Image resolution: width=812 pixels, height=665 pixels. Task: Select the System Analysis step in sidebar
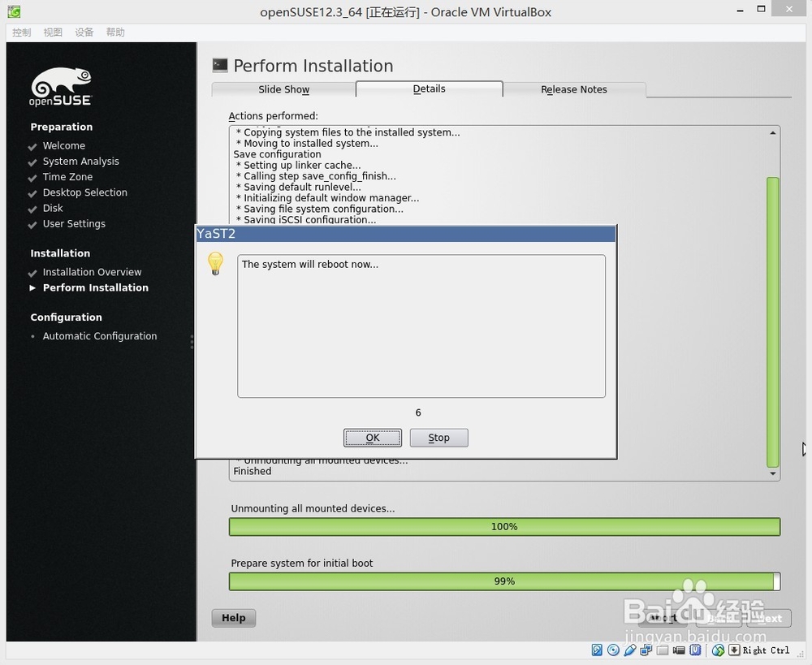pyautogui.click(x=80, y=161)
